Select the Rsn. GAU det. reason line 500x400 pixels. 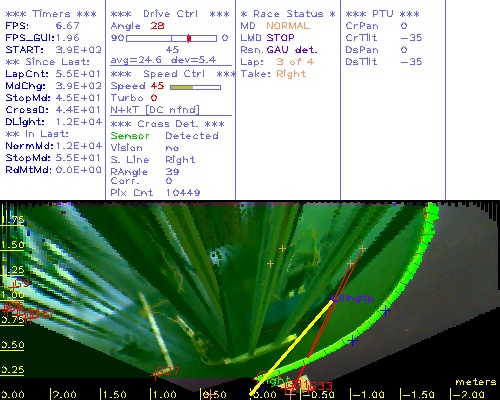tap(279, 50)
